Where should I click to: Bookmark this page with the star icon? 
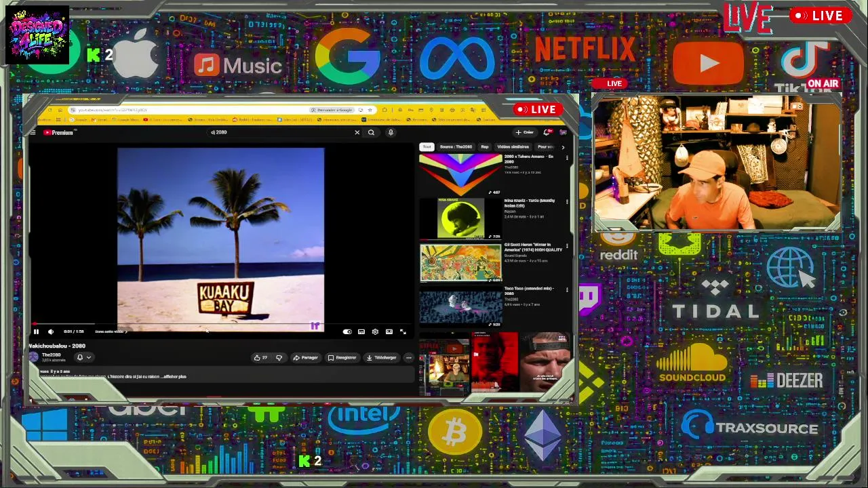click(x=370, y=110)
